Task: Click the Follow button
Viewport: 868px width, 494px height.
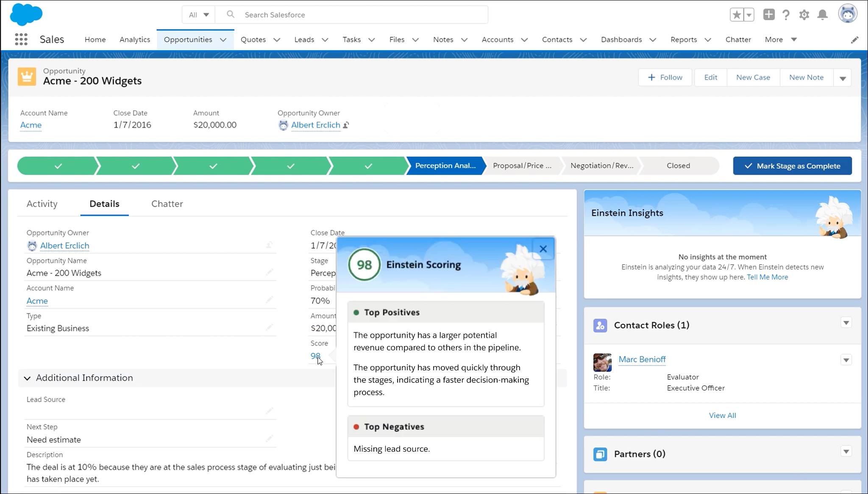Action: (x=665, y=78)
